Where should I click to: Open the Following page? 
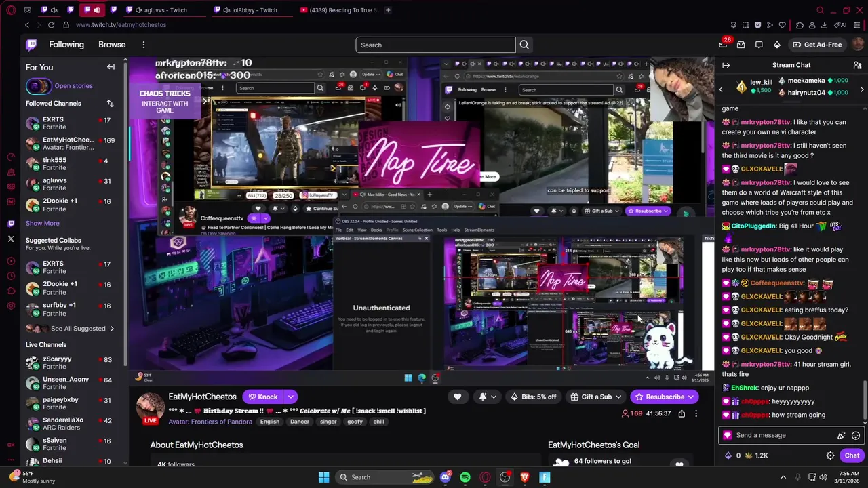click(x=66, y=45)
